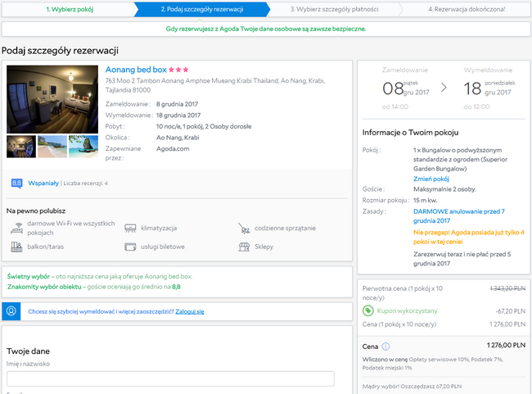The image size is (532, 394).
Task: Select the beach photo thumbnail
Action: pos(52,147)
